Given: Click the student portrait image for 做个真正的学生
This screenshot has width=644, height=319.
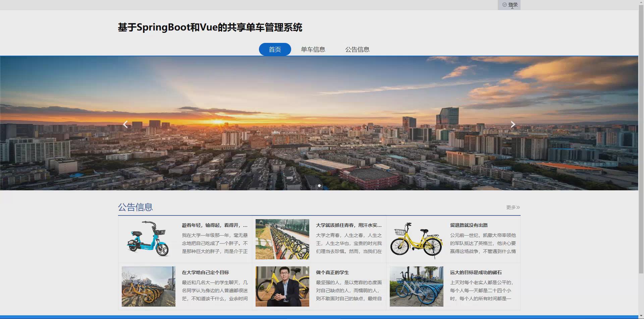Looking at the screenshot, I should pos(282,286).
